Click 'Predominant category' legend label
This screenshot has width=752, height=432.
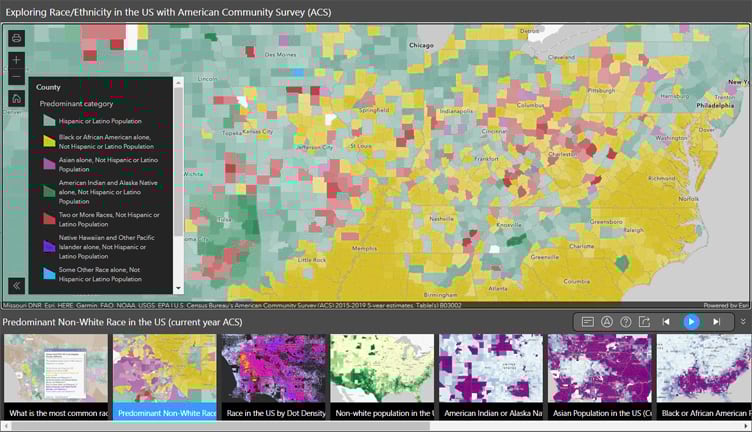coord(76,104)
